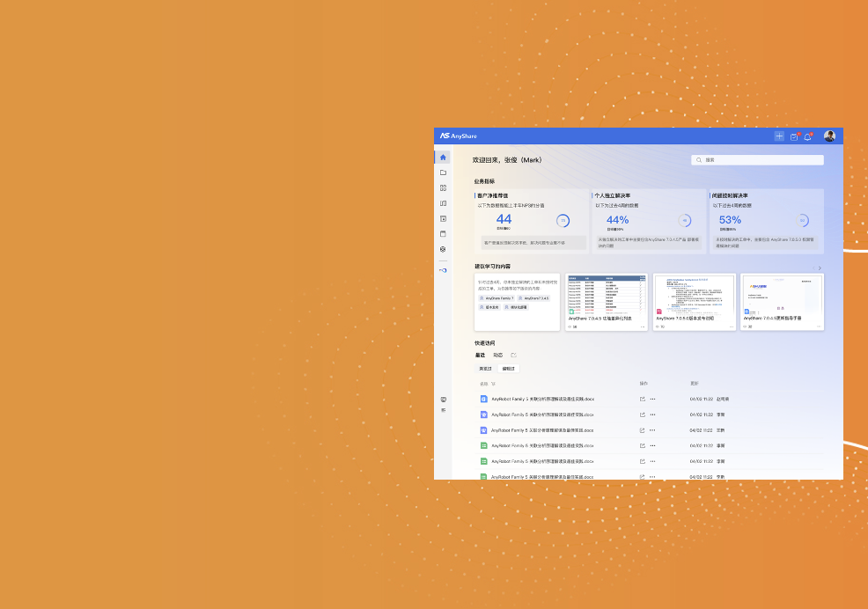Click the upper of the two bottom sidebar icons

tap(443, 400)
